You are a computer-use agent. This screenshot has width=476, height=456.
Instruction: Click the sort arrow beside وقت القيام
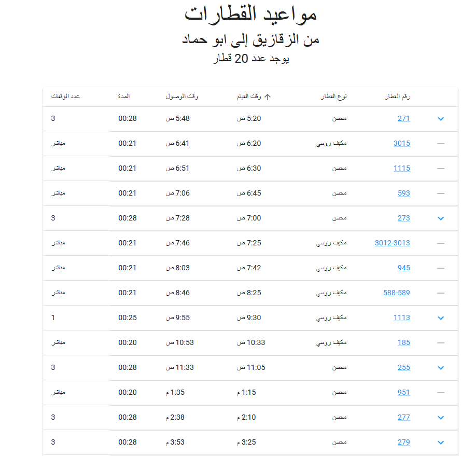268,97
